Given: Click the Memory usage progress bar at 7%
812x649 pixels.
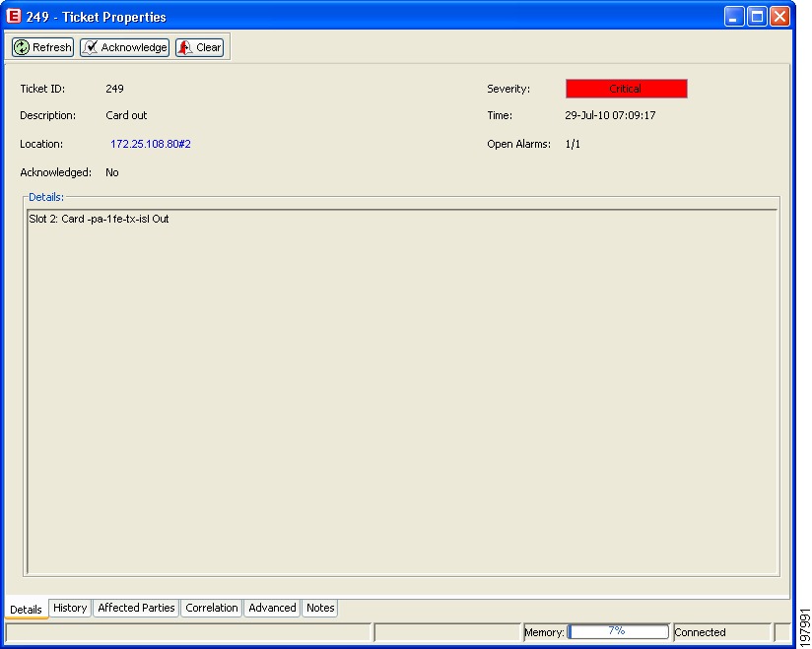Looking at the screenshot, I should pos(618,631).
